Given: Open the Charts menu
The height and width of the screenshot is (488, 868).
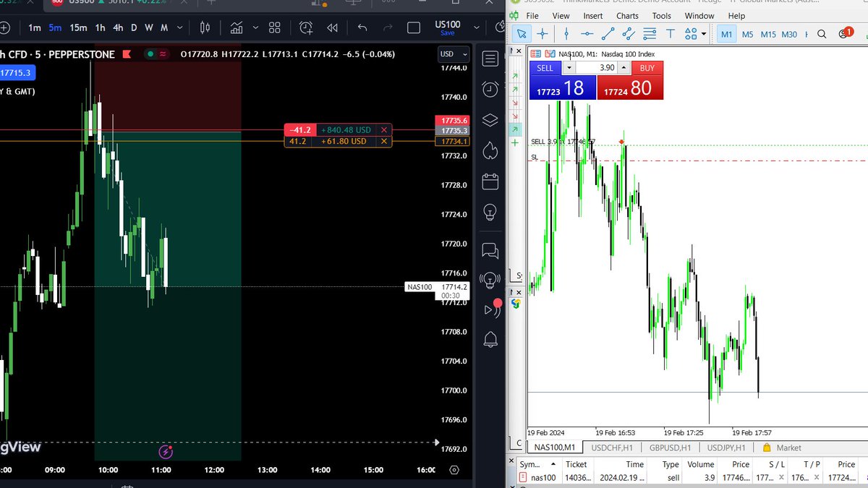Looking at the screenshot, I should (x=627, y=16).
